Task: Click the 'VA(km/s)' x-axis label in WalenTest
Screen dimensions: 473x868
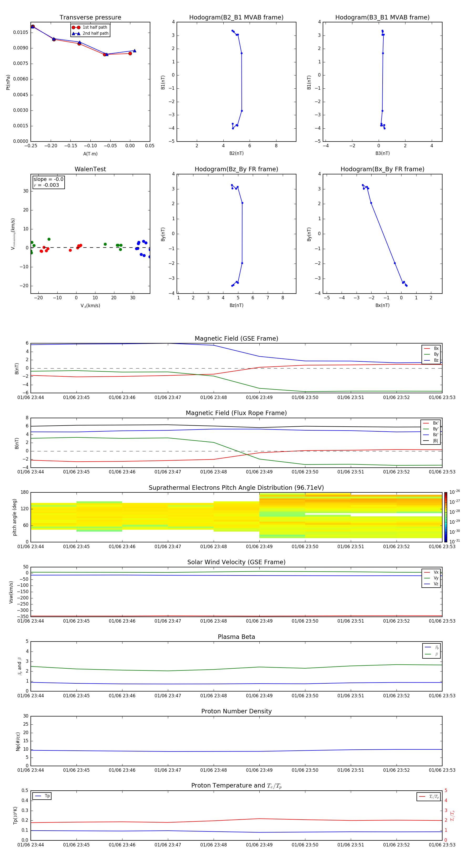Action: tap(90, 306)
